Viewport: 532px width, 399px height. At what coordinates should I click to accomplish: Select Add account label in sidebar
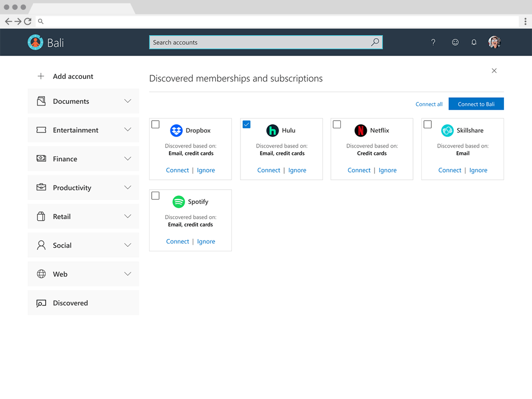73,76
